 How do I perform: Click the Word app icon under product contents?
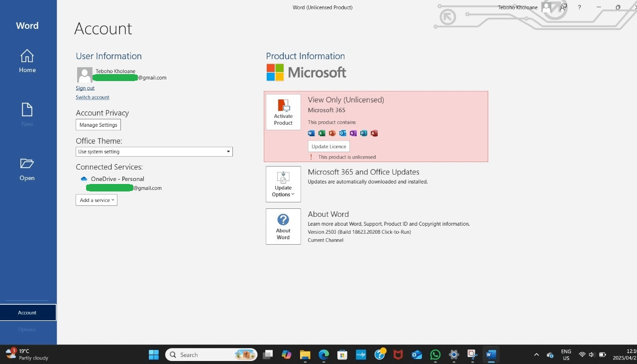[x=312, y=133]
